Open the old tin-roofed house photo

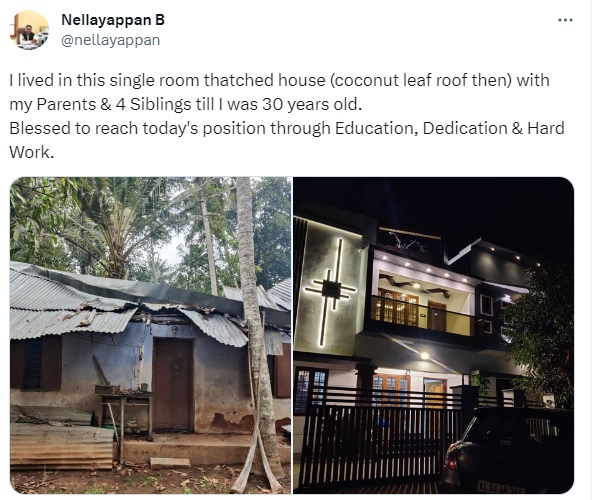click(x=150, y=335)
